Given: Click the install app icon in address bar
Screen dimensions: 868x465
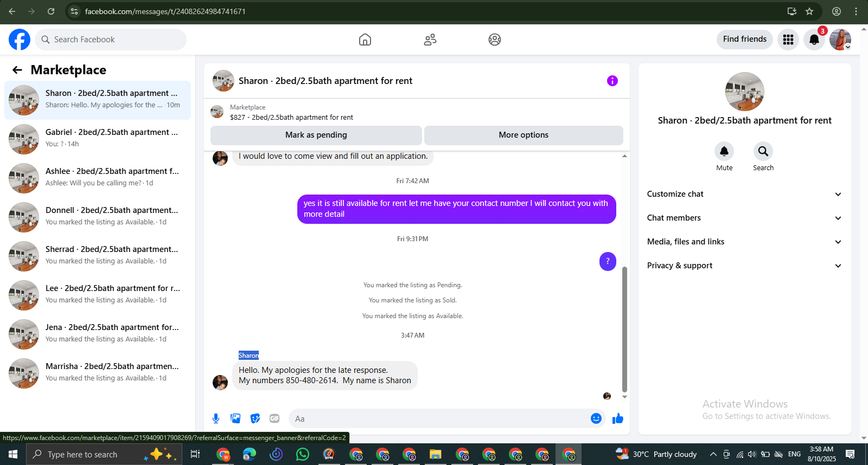Looking at the screenshot, I should (792, 11).
